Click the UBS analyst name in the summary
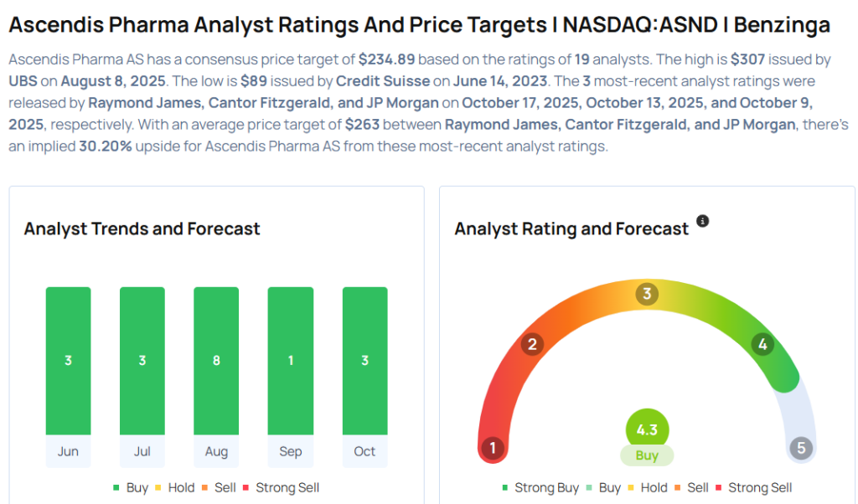The height and width of the screenshot is (504, 858). click(25, 81)
